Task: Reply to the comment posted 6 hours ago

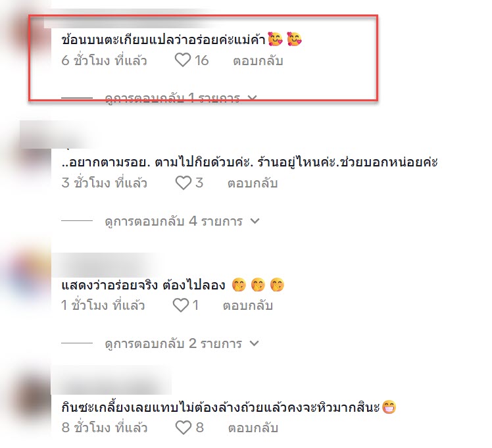Action: click(258, 61)
